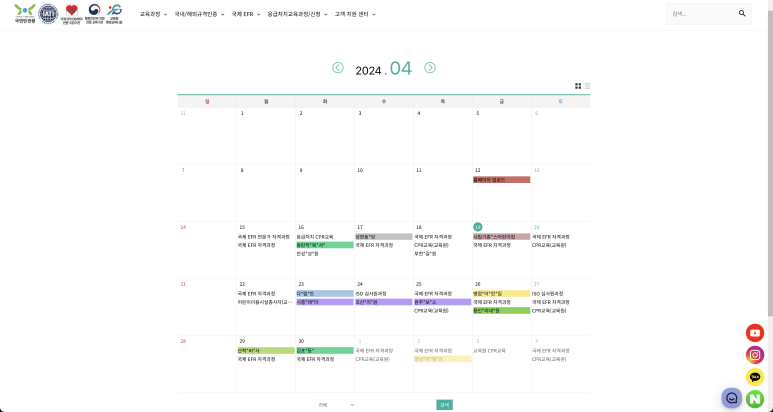Open ISO 심사원과정 event on April 27
Viewport: 773px width, 412px height.
tap(547, 294)
